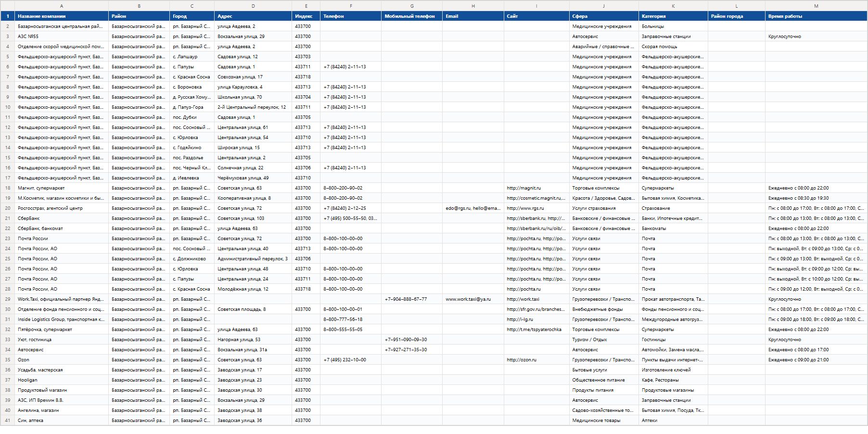
Task: Select address 'Советская улица, 103'
Action: [253, 218]
